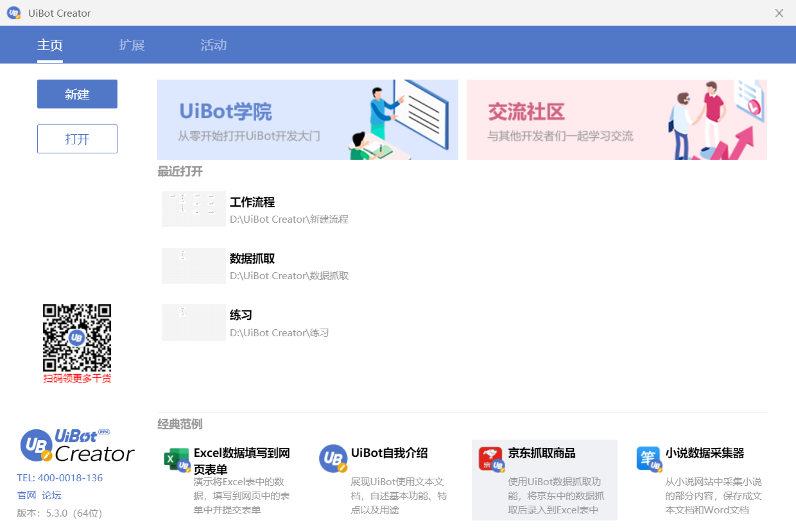Click the 最近打开 section heading
Viewport: 796px width, 532px height.
click(x=180, y=171)
